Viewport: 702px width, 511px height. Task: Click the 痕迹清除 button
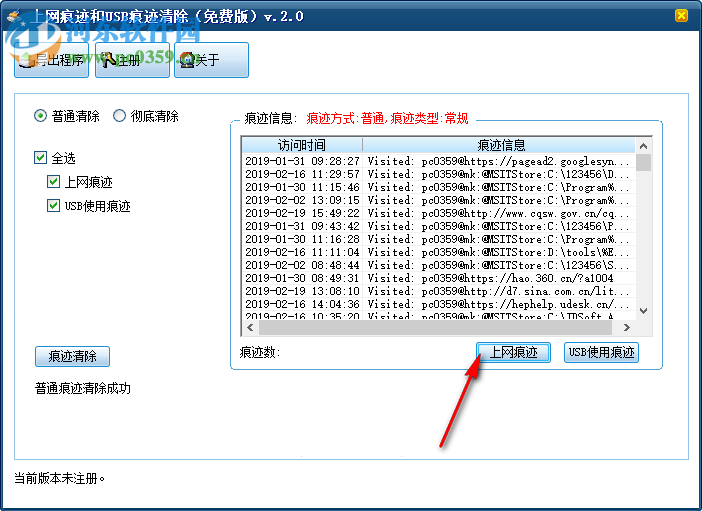click(x=72, y=356)
